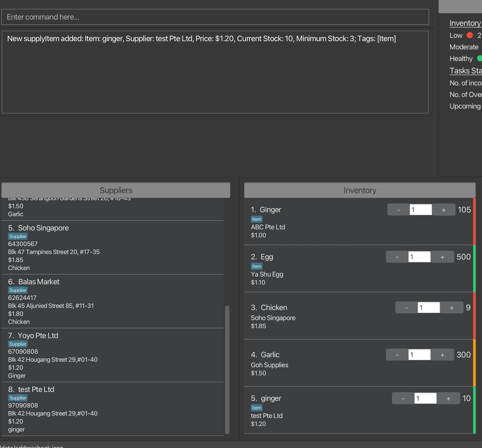Click the plus button for Ginger stock
Screen dimensions: 482x448
[444, 210]
